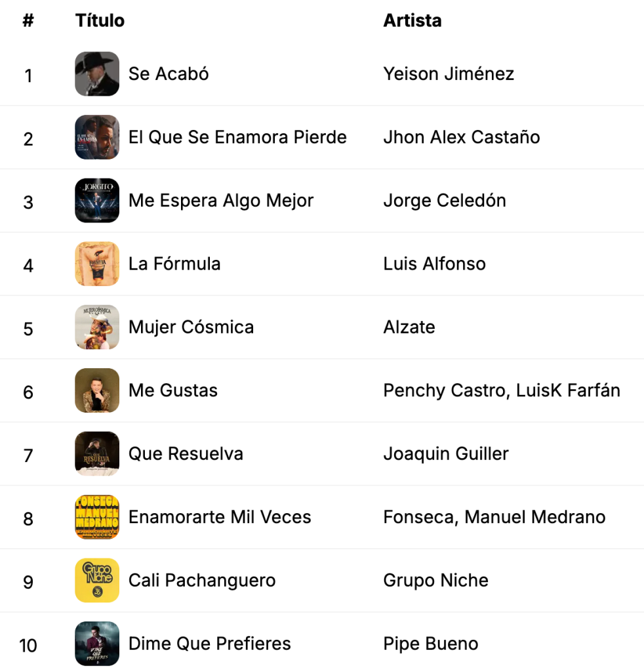The height and width of the screenshot is (672, 644).
Task: Click the Se Acabó album cover
Action: coord(97,74)
